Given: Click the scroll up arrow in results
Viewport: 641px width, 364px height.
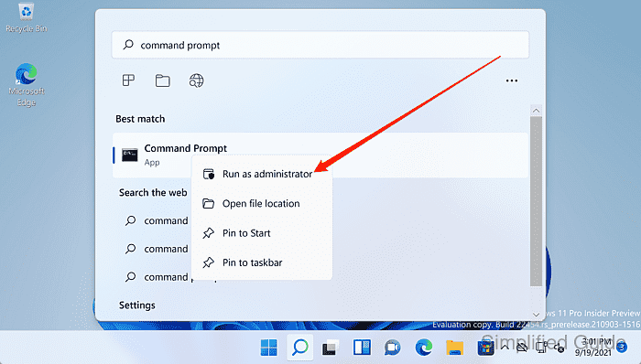Looking at the screenshot, I should click(x=536, y=111).
